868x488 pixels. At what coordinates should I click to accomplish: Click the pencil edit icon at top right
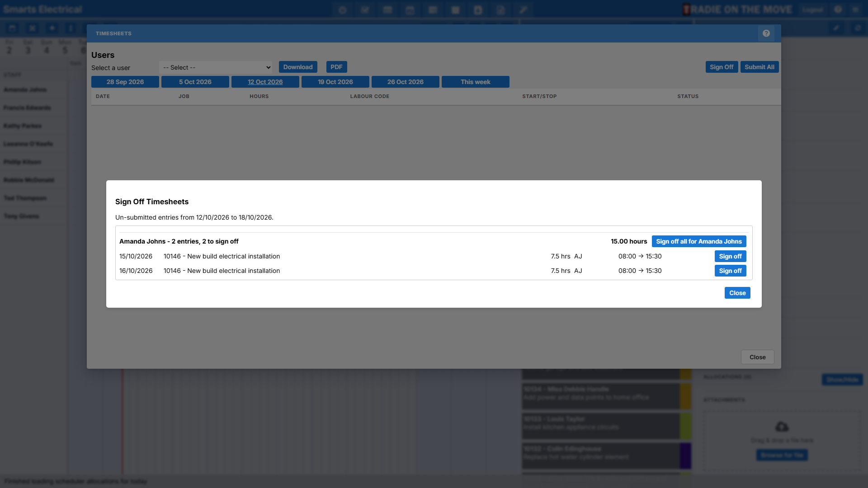click(x=836, y=28)
